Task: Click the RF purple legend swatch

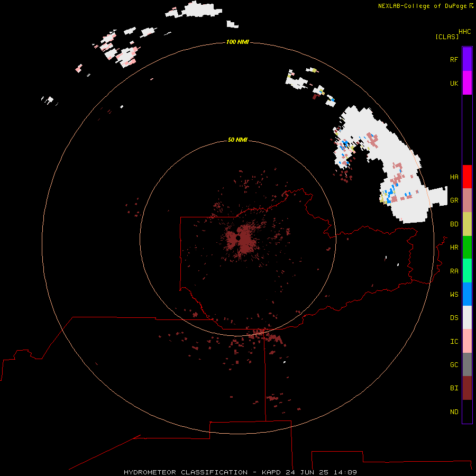Action: coord(467,59)
